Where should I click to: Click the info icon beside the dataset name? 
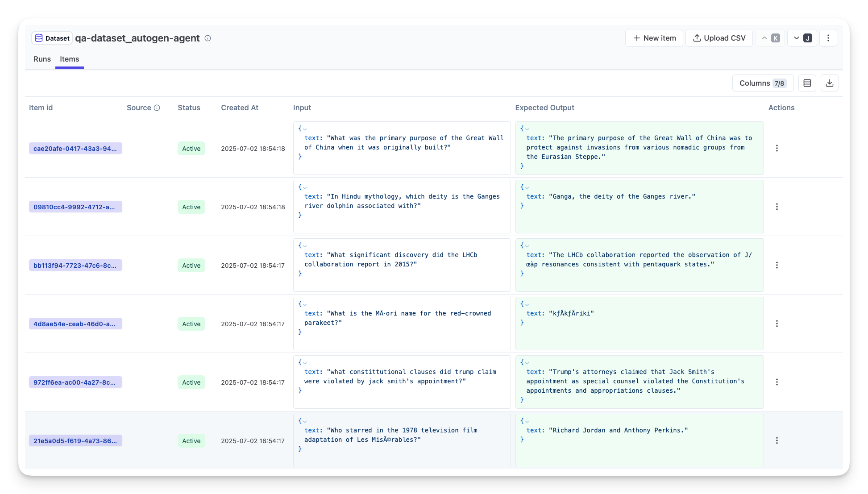point(208,38)
